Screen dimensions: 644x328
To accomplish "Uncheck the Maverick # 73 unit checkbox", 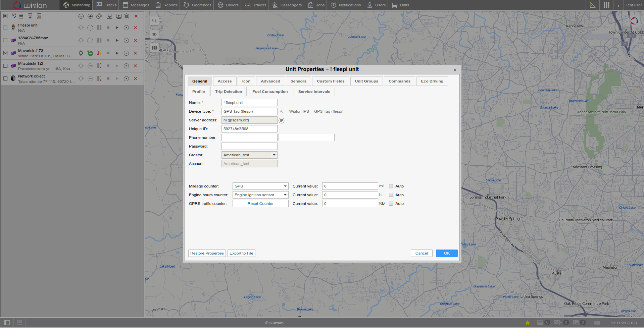I will 5,53.
